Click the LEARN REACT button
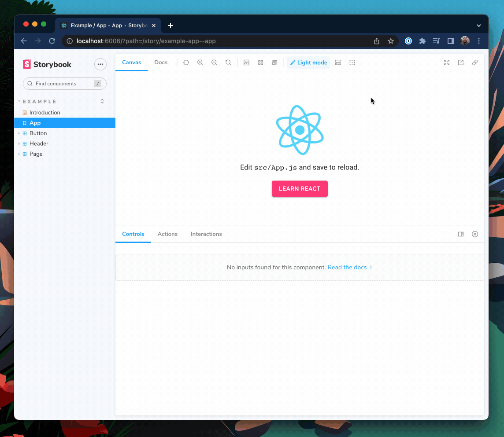This screenshot has height=437, width=504. pos(300,188)
